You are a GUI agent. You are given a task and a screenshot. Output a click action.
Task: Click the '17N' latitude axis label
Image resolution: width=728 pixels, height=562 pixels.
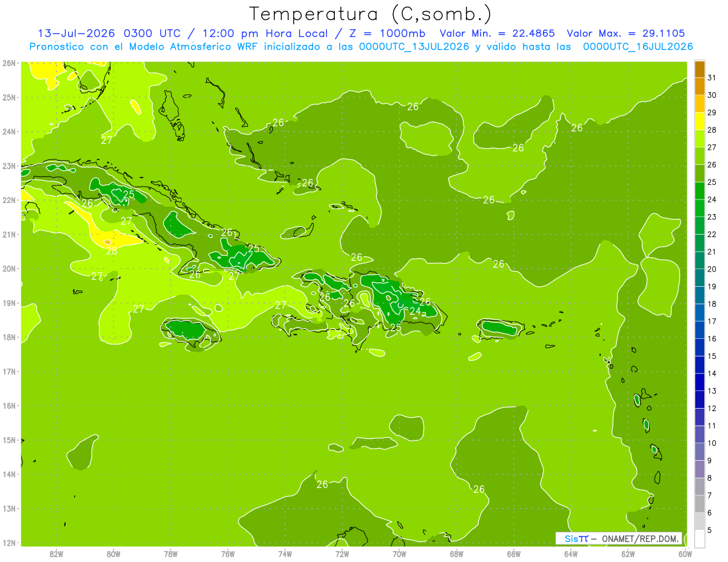9,371
